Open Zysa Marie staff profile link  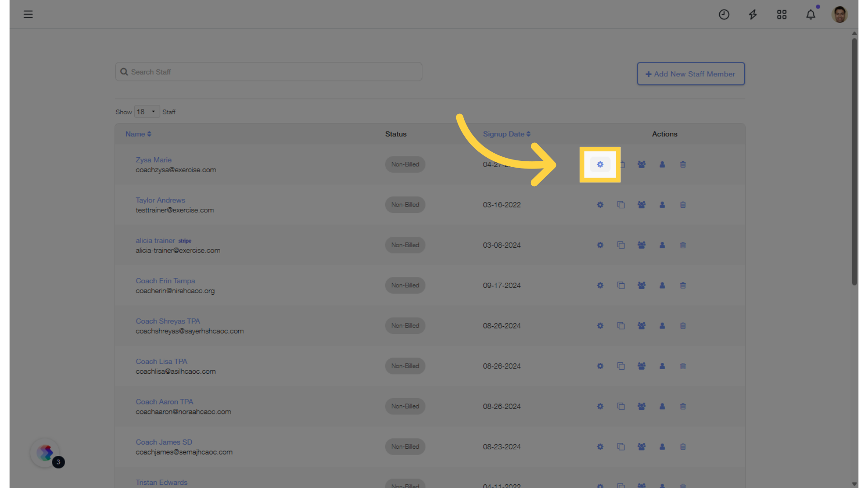click(154, 160)
